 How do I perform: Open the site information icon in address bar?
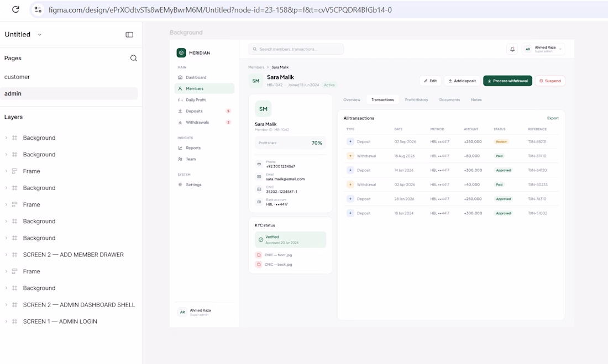pos(38,10)
